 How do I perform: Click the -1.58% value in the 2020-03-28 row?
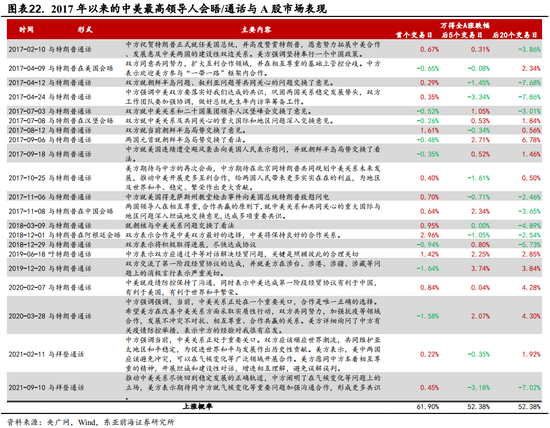[428, 316]
